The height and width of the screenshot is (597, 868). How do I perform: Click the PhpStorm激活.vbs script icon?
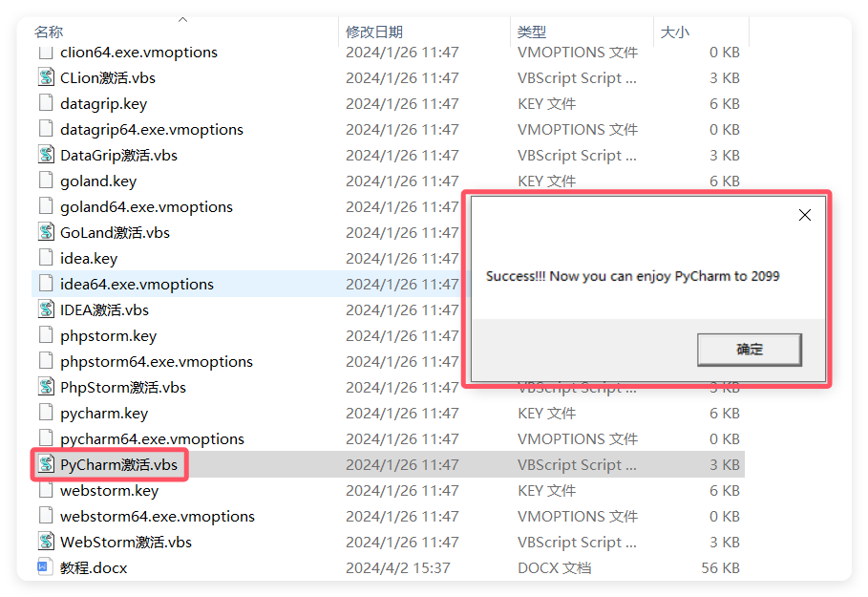(x=47, y=387)
